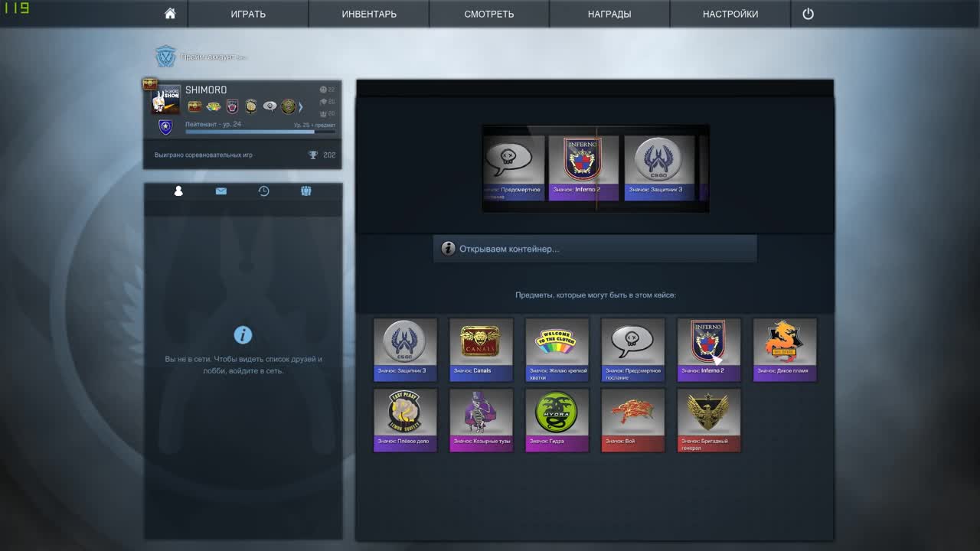Viewport: 980px width, 551px height.
Task: Open the ИГРАТЬ menu
Action: pyautogui.click(x=248, y=14)
